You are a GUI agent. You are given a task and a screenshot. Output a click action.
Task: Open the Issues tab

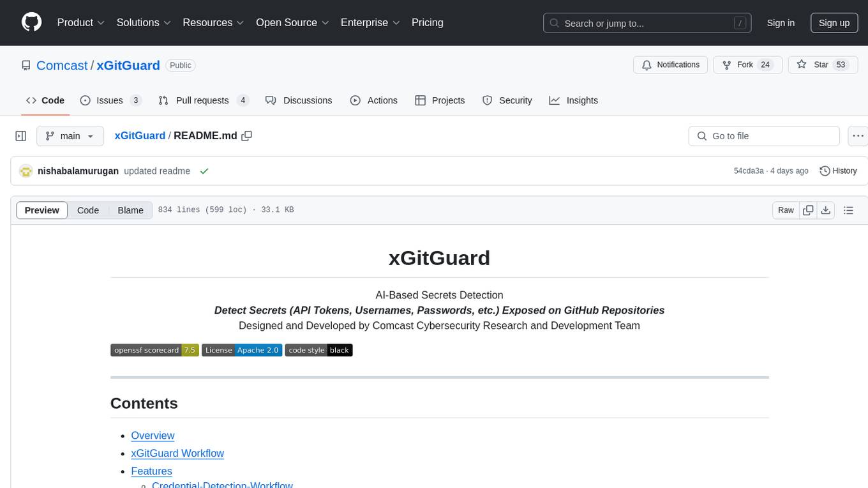[111, 100]
